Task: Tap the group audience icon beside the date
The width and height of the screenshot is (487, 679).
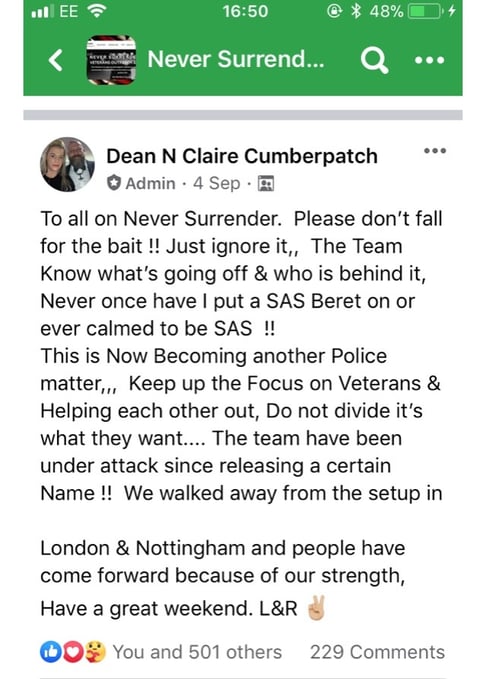Action: 266,184
